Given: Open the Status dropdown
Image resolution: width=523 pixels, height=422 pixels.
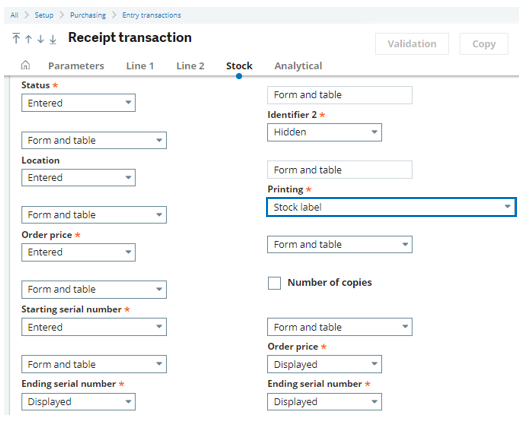Looking at the screenshot, I should pos(78,103).
